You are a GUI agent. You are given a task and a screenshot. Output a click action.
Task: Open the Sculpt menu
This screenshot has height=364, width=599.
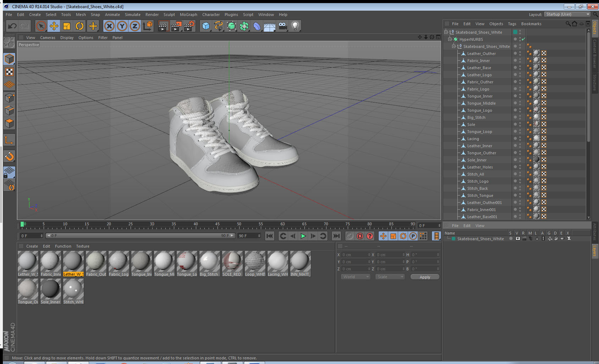[169, 15]
